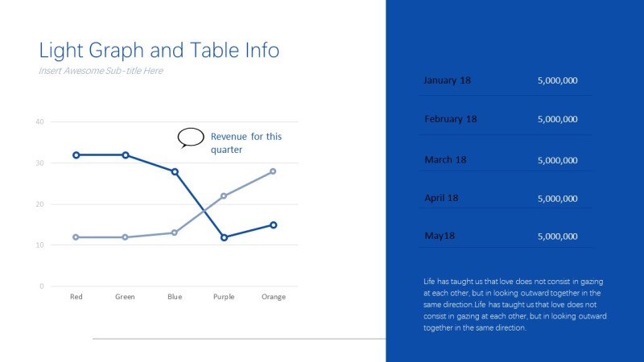Screen dimensions: 644x362
Task: Click the light blue data point above Orange
Action: click(273, 171)
